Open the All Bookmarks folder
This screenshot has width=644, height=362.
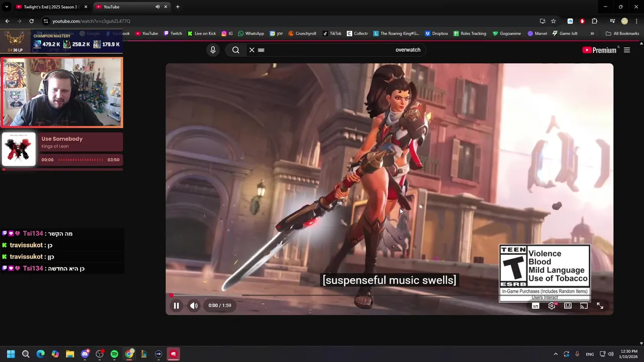(x=622, y=34)
